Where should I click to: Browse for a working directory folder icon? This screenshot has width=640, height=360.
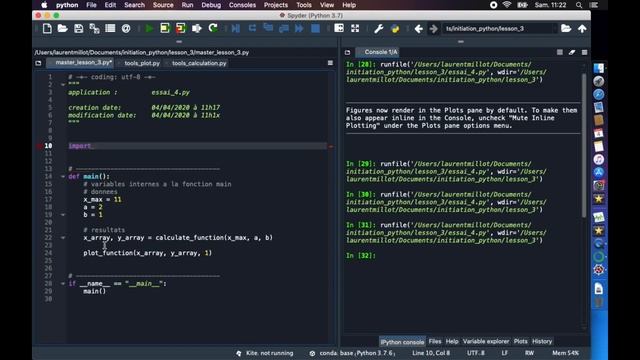(566, 28)
